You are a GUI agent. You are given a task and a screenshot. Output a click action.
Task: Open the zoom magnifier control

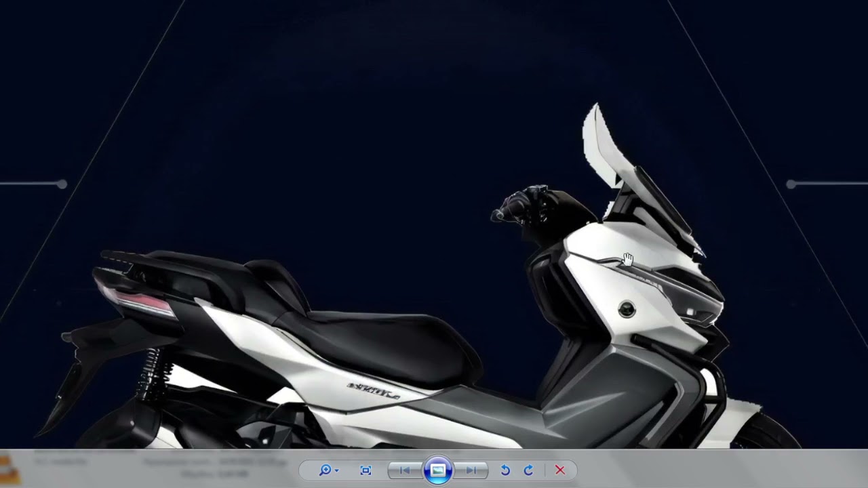tap(325, 470)
